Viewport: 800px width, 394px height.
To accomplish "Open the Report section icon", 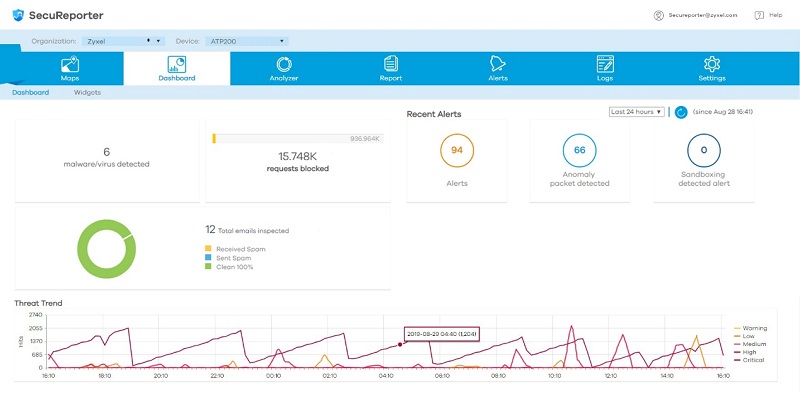I will [x=391, y=64].
